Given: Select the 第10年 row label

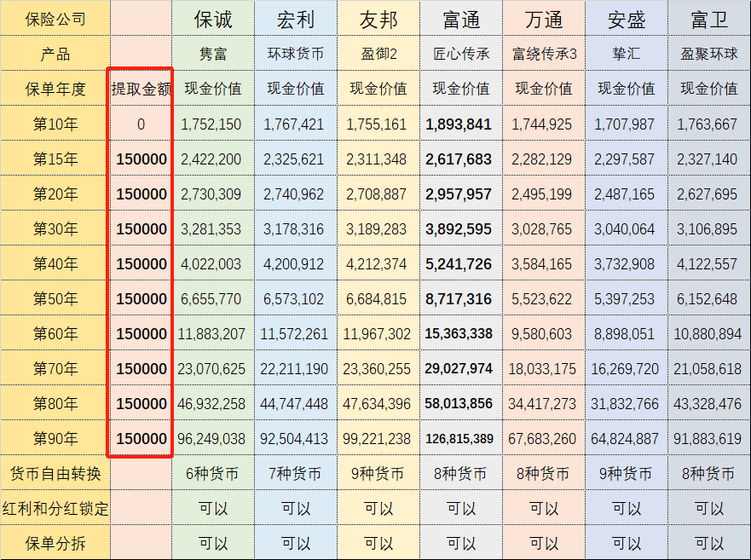Looking at the screenshot, I should [55, 124].
